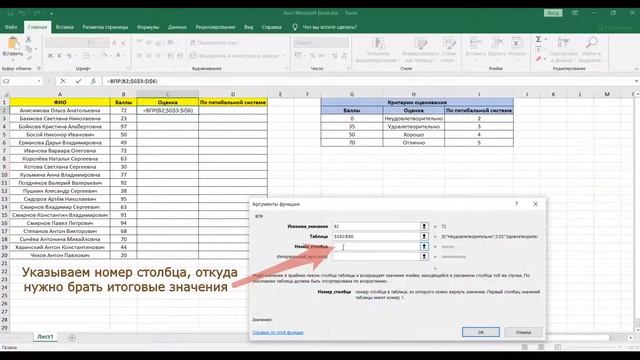
Task: Click cell with 'Отлично' in criteria table
Action: pyautogui.click(x=413, y=143)
